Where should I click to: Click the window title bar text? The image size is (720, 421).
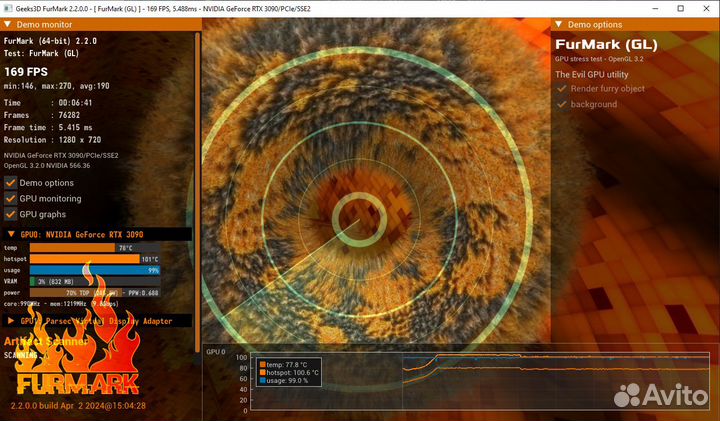[163, 8]
